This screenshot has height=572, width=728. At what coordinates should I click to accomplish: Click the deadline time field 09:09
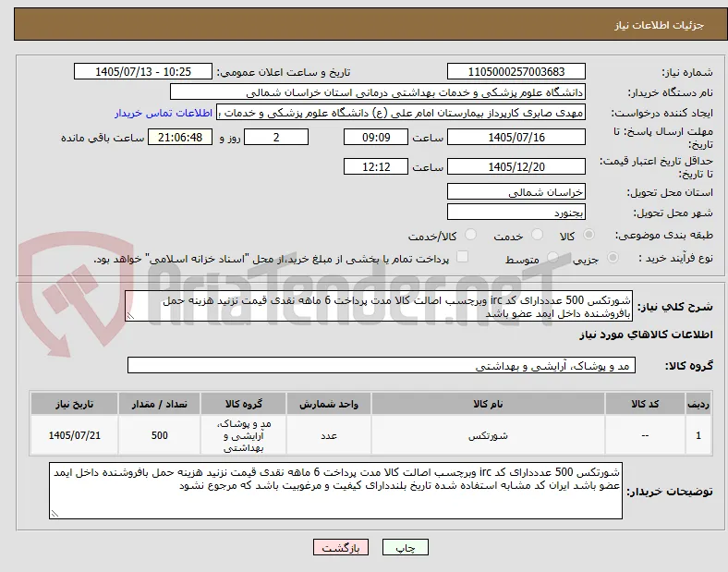point(376,137)
